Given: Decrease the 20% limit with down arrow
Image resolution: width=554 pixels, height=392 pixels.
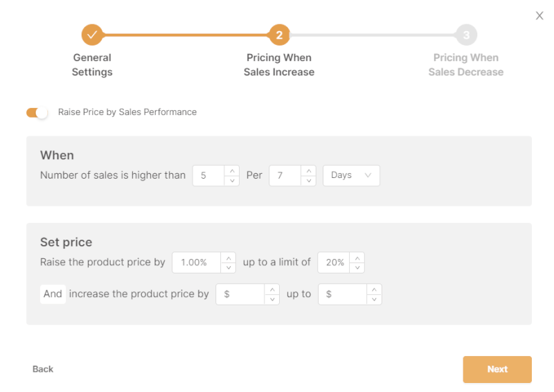Looking at the screenshot, I should coord(357,267).
